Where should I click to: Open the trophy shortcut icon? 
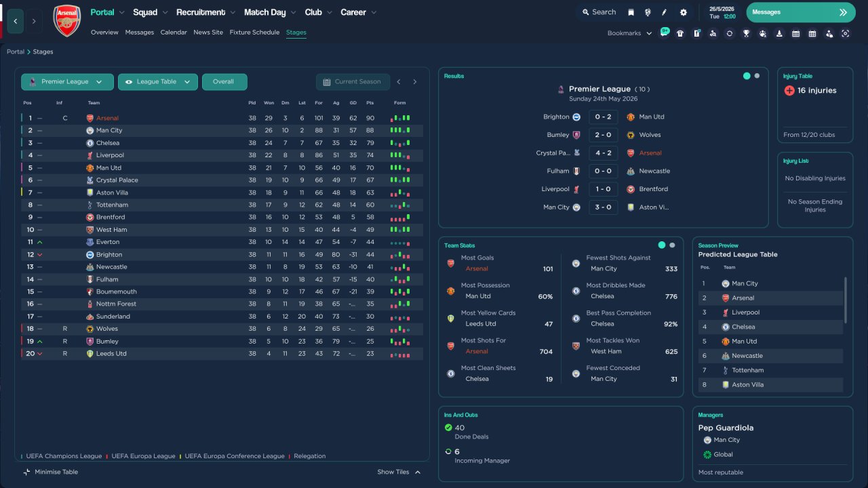coord(746,33)
